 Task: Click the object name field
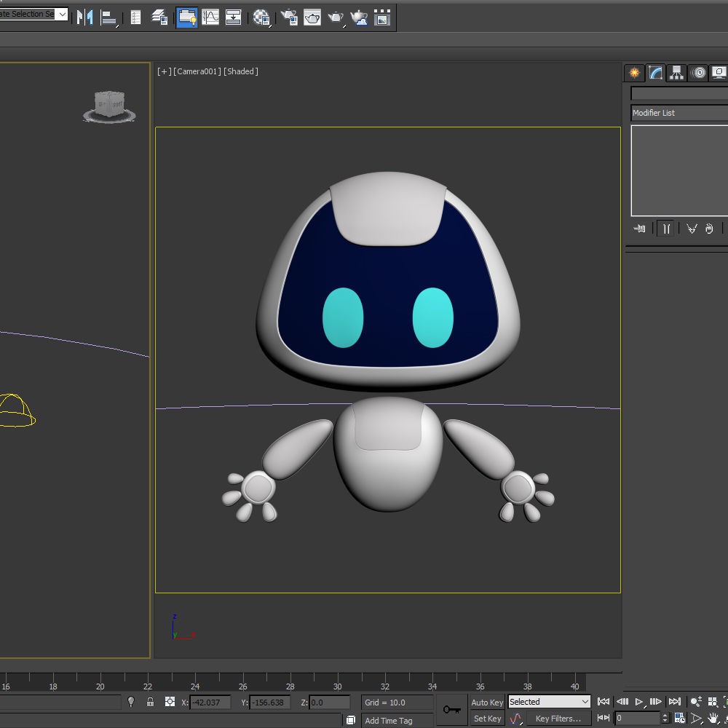tap(679, 93)
